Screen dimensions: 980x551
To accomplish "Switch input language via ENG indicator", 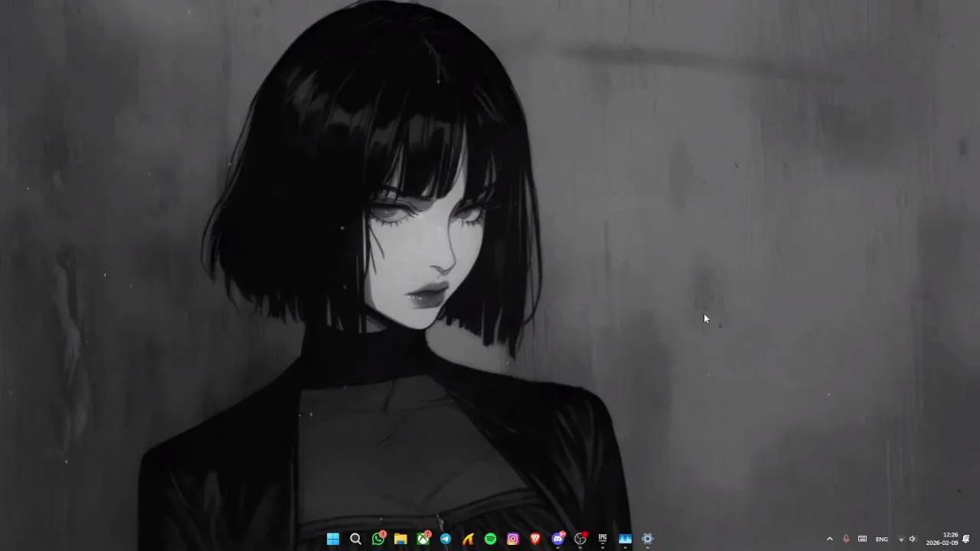I will (882, 539).
